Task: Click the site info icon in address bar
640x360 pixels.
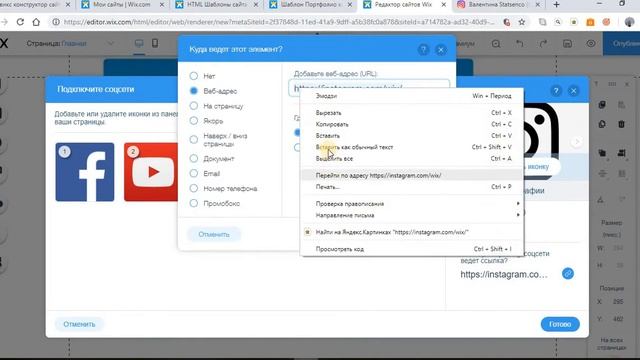Action: 56,22
